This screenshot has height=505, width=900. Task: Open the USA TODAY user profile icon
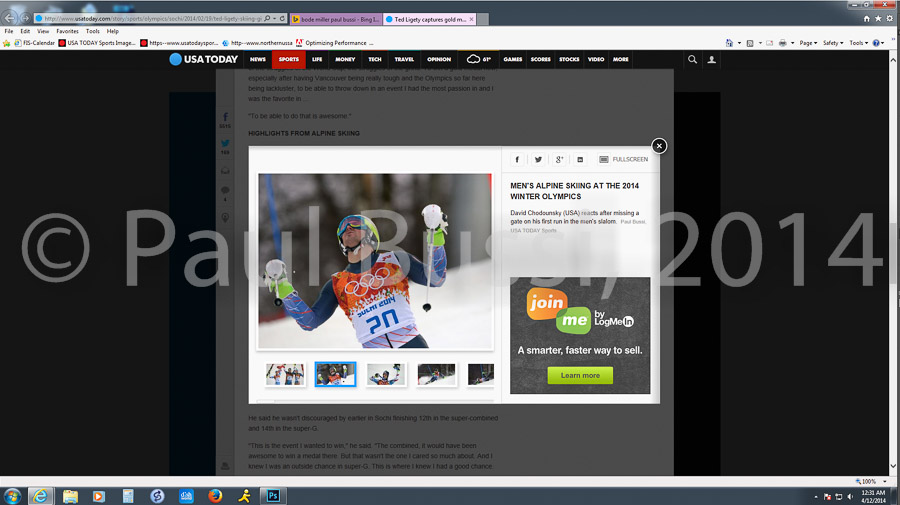(712, 59)
